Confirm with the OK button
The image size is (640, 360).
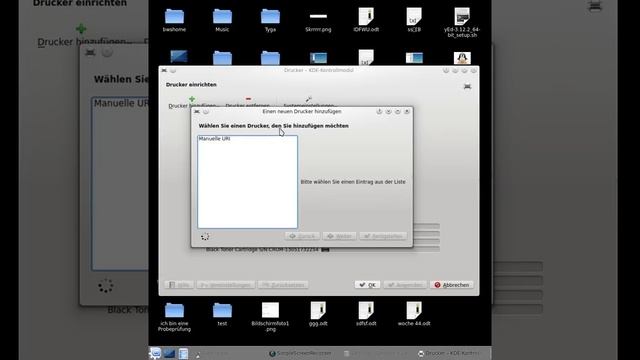367,284
